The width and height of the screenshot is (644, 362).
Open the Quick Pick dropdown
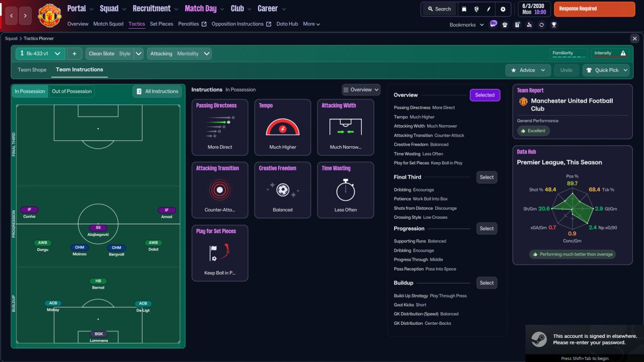606,70
